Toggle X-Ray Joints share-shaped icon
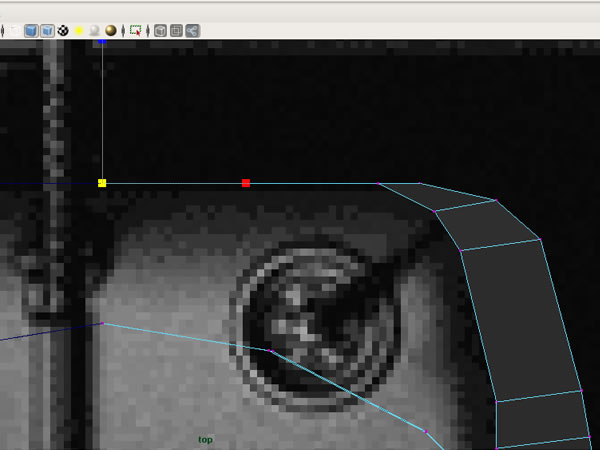 click(x=192, y=31)
